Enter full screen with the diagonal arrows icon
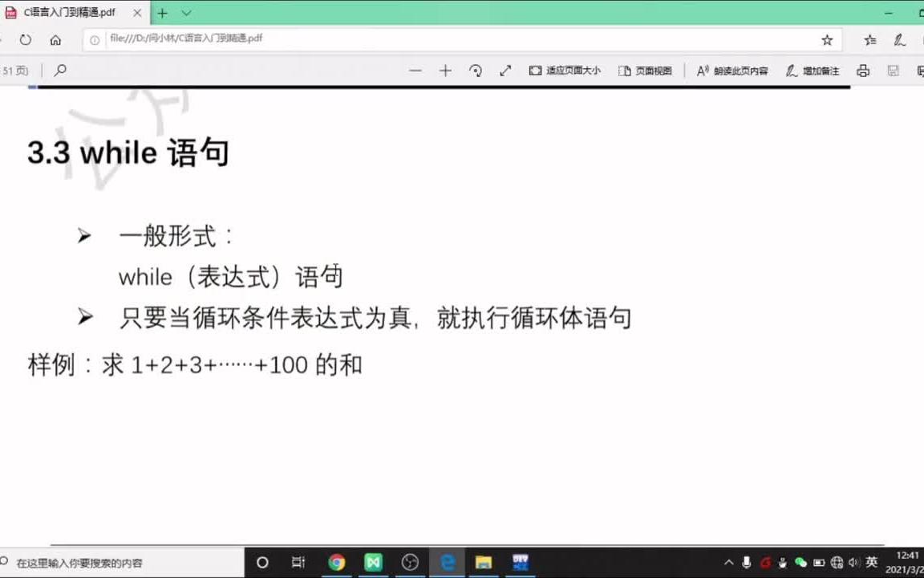924x578 pixels. coord(505,71)
